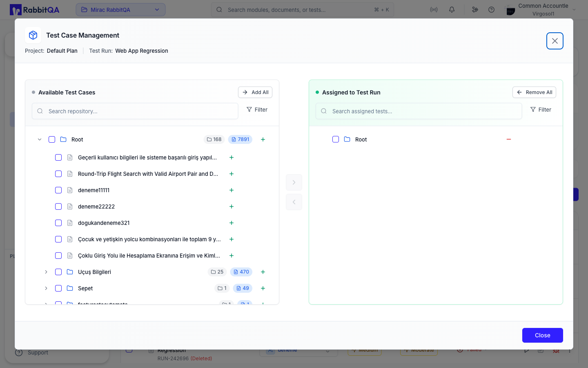Click the Search assigned tests field

[419, 111]
